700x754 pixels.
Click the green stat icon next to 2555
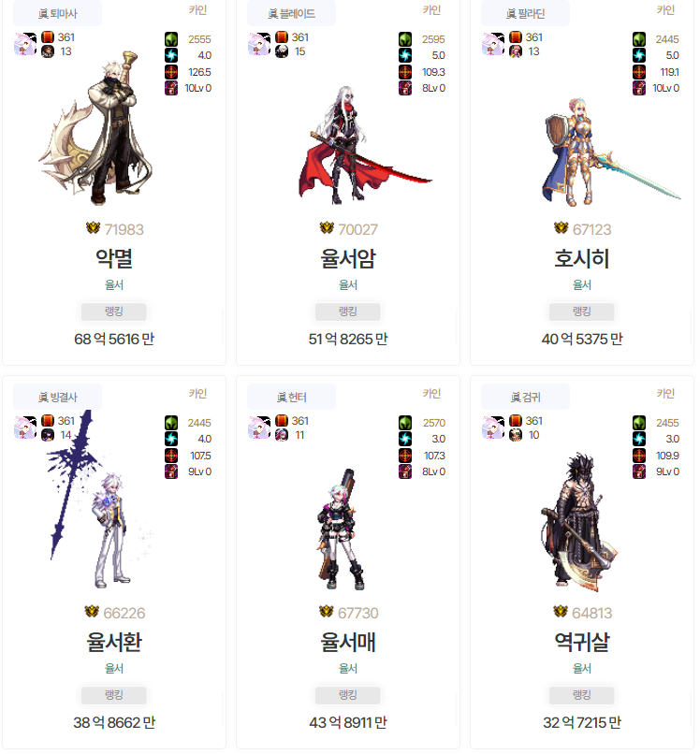pyautogui.click(x=171, y=39)
